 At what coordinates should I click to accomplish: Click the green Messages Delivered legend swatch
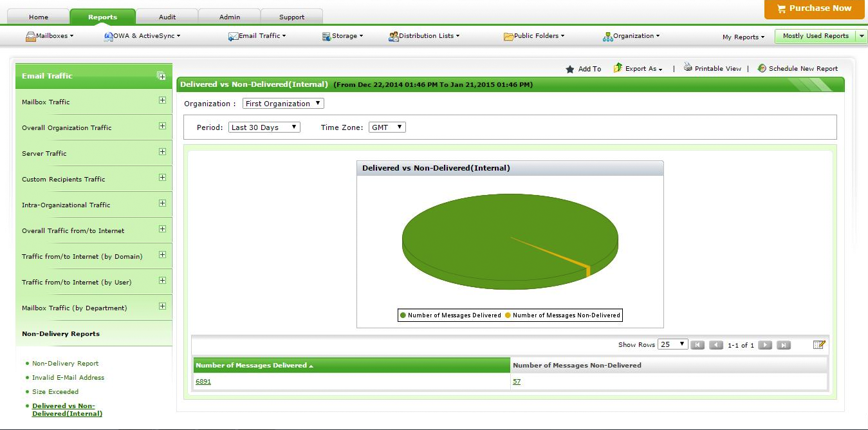(x=403, y=315)
